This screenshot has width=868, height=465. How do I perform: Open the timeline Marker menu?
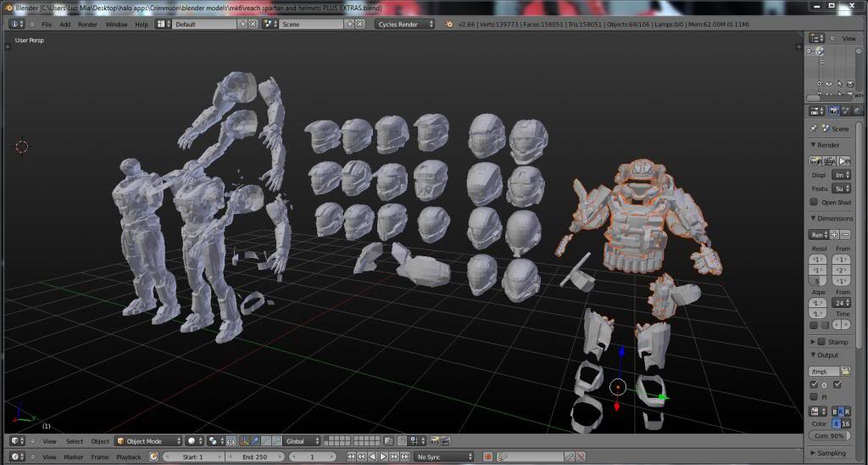tap(73, 457)
